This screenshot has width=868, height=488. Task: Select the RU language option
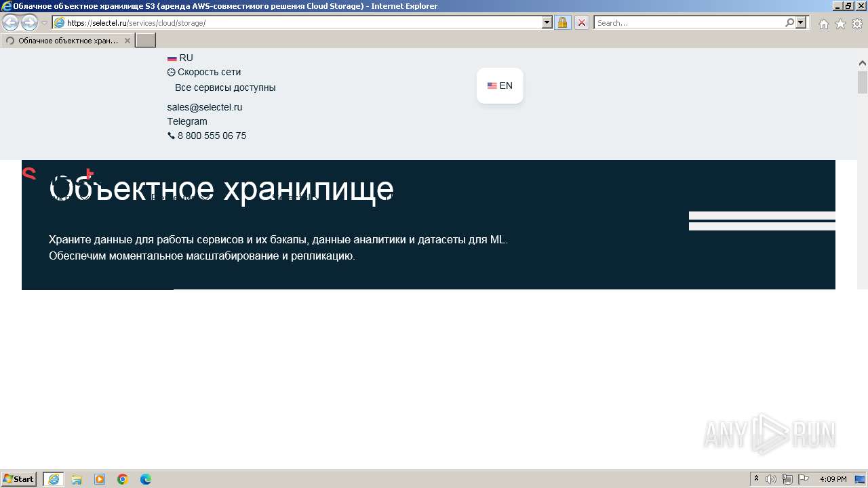(180, 58)
